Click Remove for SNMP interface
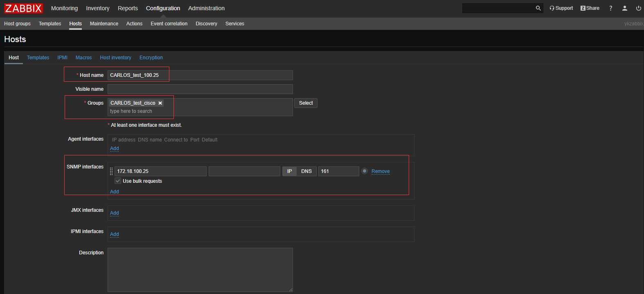Viewport: 644px width, 294px height. pyautogui.click(x=381, y=171)
